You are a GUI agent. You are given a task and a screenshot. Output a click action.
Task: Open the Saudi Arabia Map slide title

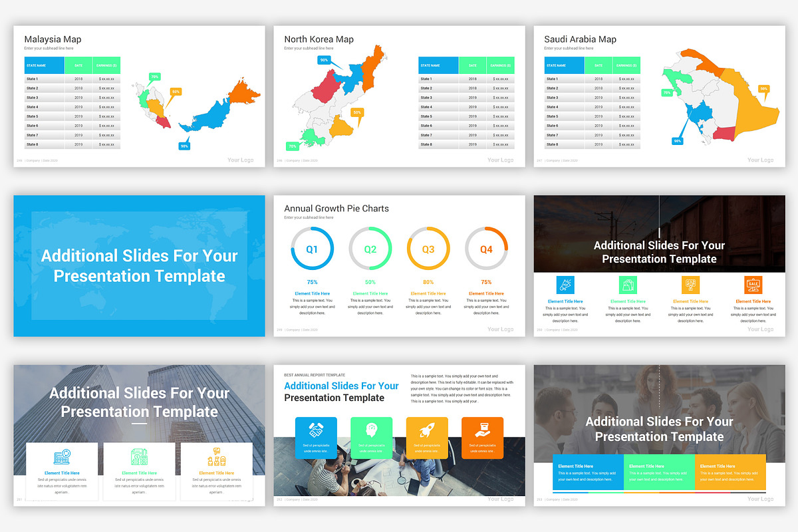point(580,39)
